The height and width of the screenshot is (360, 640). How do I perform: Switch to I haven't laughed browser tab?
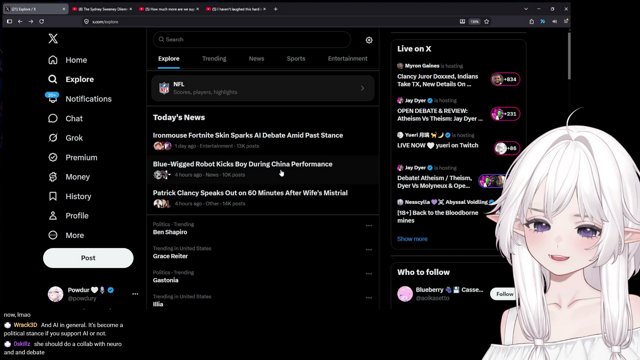[236, 9]
